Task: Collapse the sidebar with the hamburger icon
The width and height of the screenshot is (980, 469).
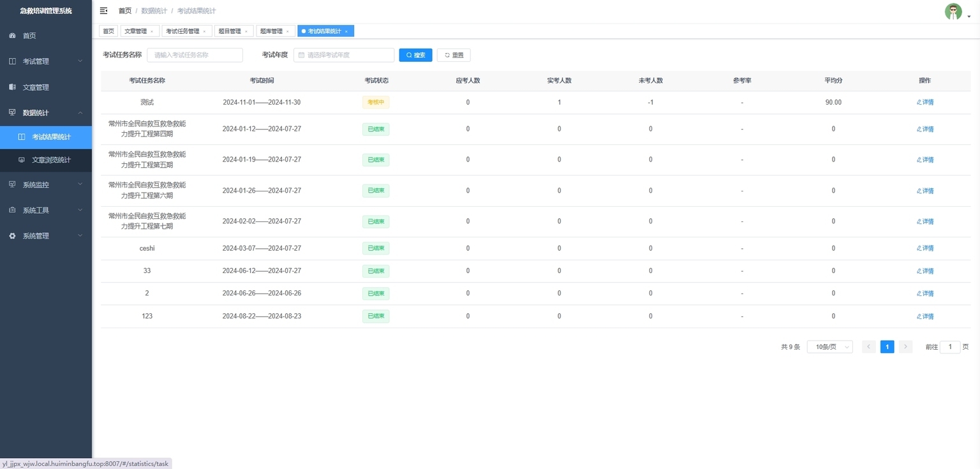Action: [x=104, y=11]
